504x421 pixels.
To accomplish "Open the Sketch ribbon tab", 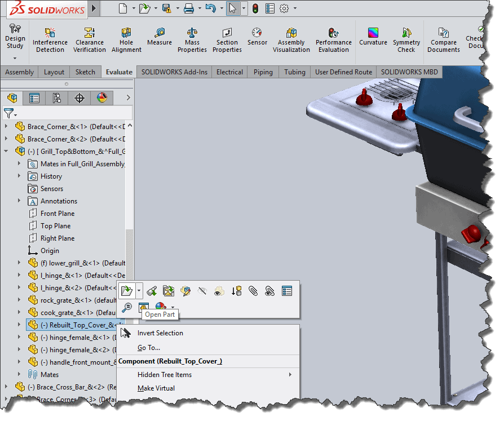I will tap(85, 72).
